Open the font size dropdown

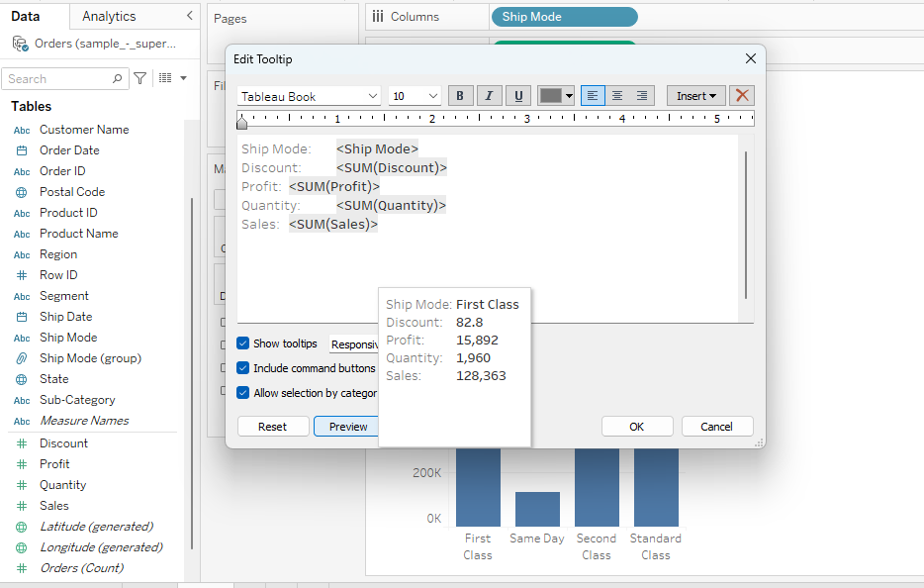coord(415,96)
